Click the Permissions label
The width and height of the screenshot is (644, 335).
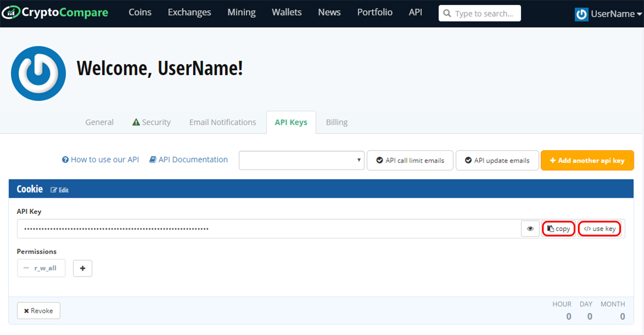pyautogui.click(x=36, y=251)
